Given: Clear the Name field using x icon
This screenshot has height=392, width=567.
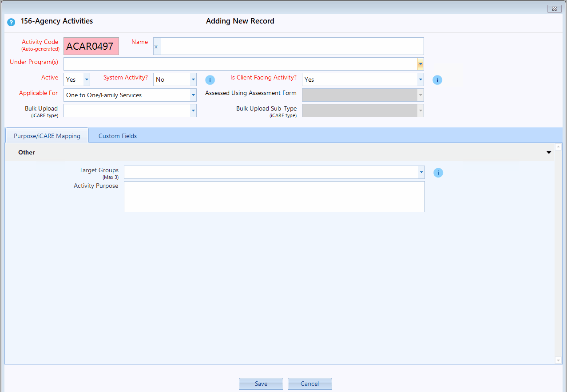Looking at the screenshot, I should click(x=156, y=47).
